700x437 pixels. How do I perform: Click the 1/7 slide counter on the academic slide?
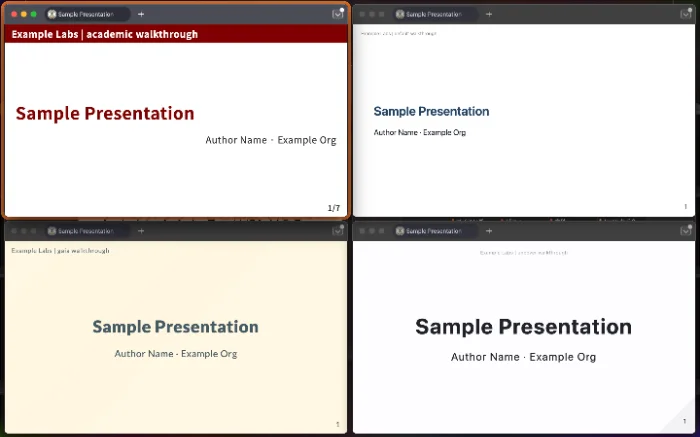(x=334, y=208)
